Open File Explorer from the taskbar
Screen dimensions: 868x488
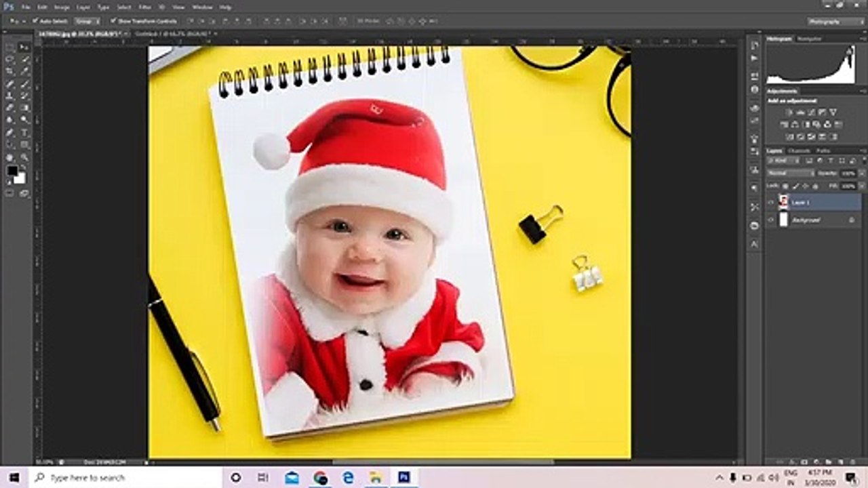tap(376, 477)
